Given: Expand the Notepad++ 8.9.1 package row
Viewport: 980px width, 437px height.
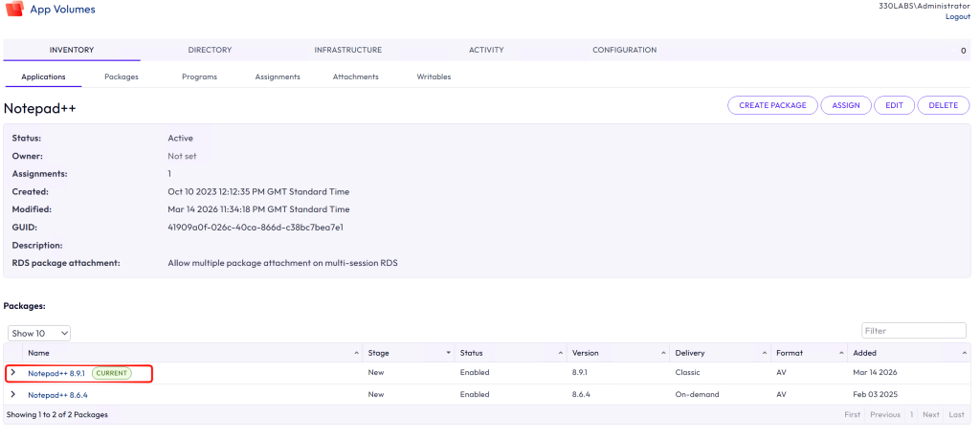Looking at the screenshot, I should (13, 373).
